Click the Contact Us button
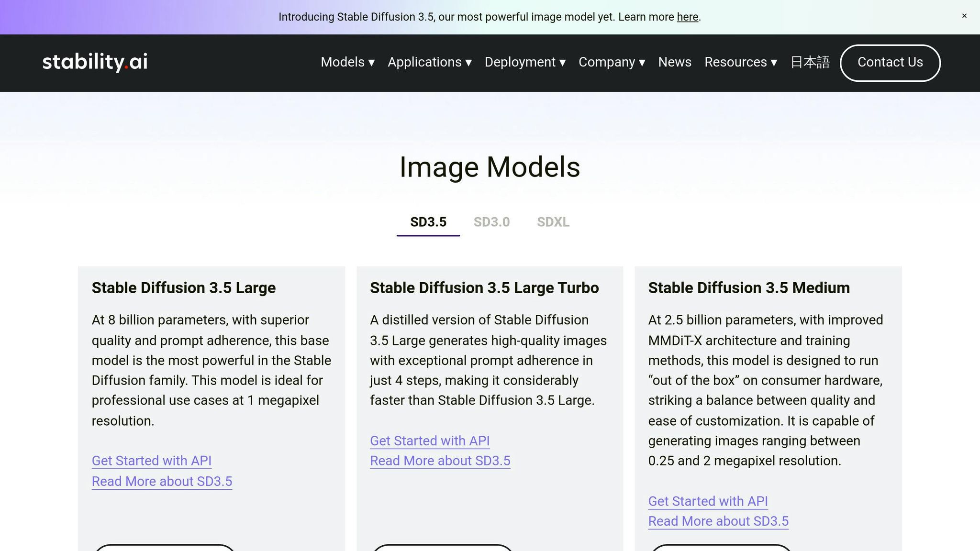This screenshot has width=980, height=551. pyautogui.click(x=890, y=63)
